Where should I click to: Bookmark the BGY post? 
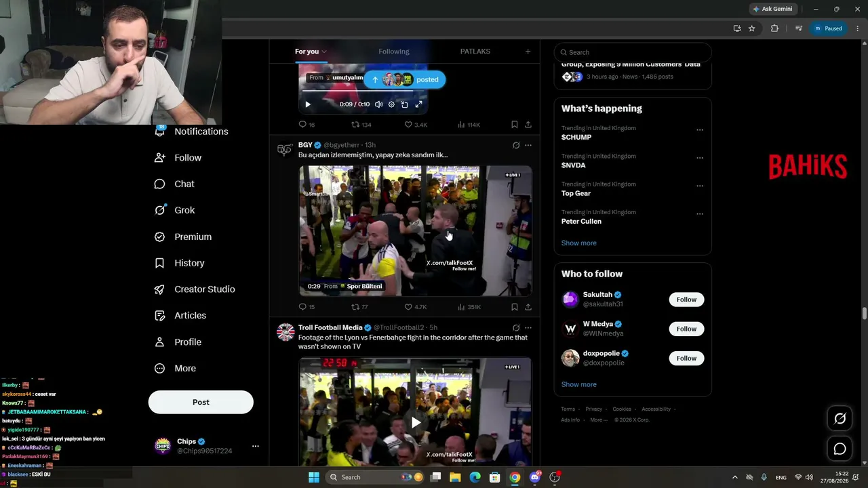515,307
